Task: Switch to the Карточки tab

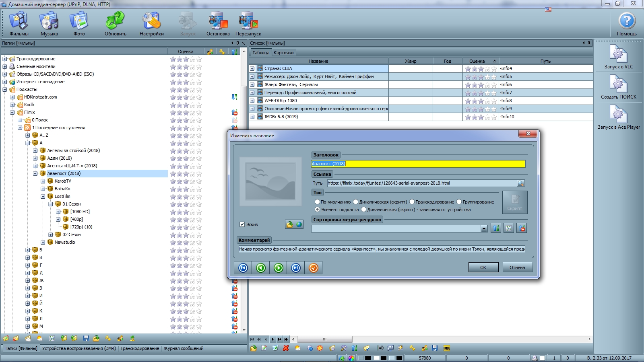Action: click(x=283, y=53)
